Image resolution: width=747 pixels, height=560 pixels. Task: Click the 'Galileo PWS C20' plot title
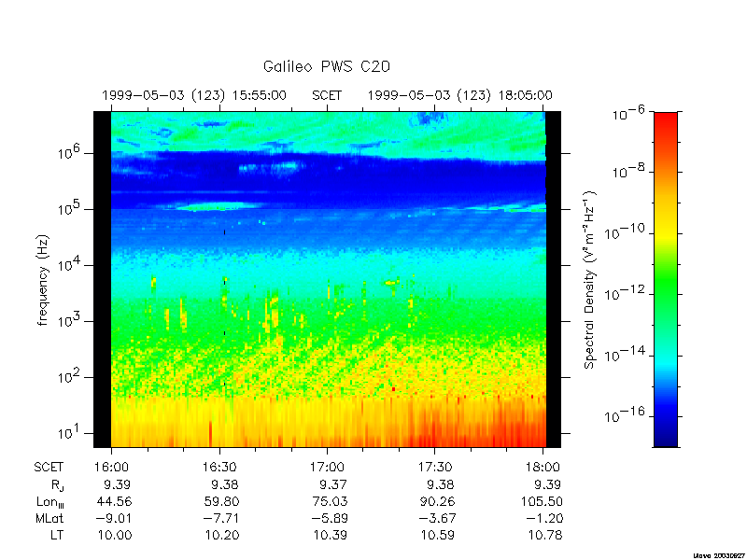[326, 66]
